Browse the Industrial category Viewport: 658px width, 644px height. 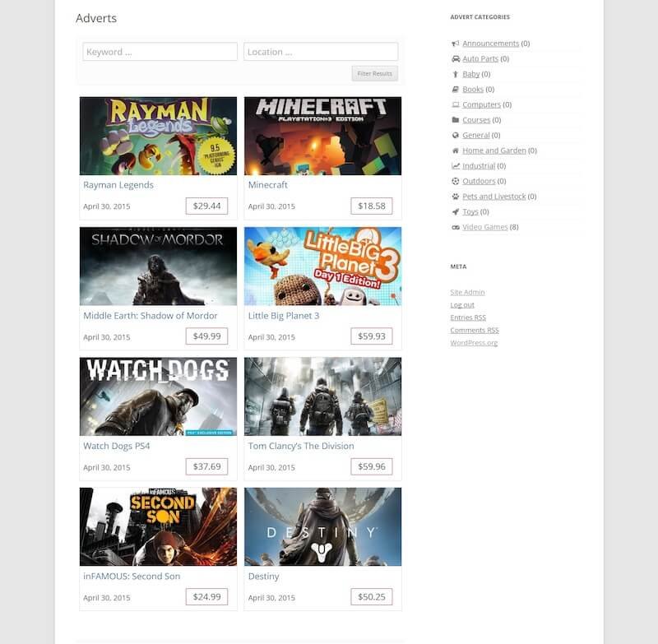479,165
